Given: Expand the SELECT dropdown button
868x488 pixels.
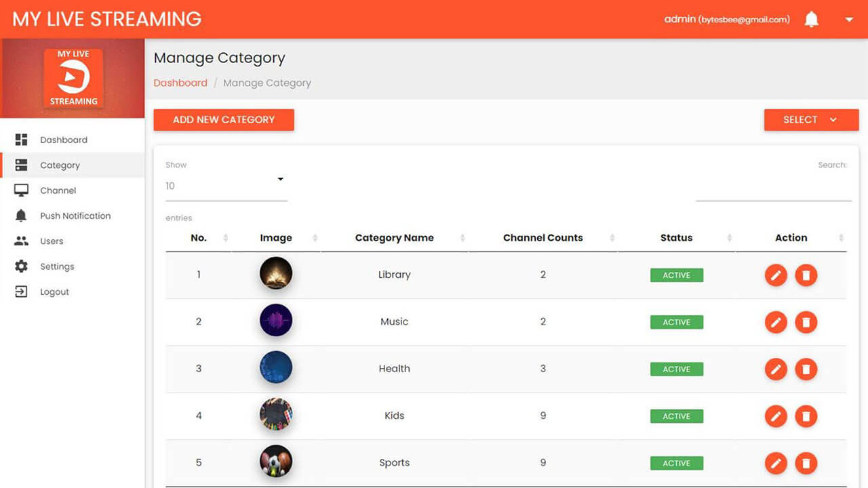Looking at the screenshot, I should [x=811, y=120].
